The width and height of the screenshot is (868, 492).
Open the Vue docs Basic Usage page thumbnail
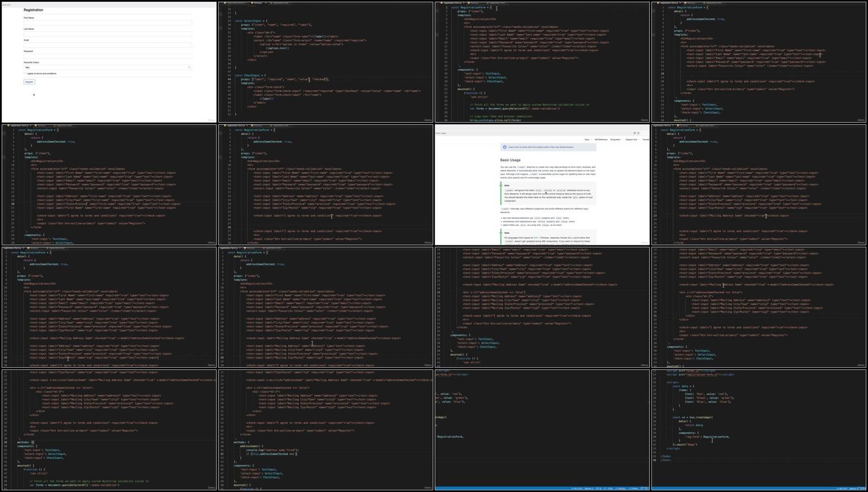click(542, 185)
